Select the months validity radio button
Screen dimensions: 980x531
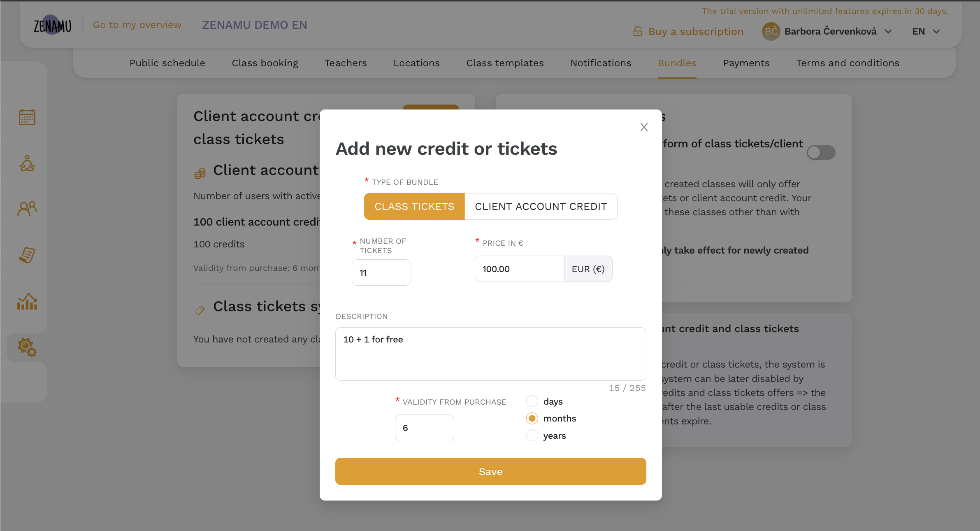[532, 419]
